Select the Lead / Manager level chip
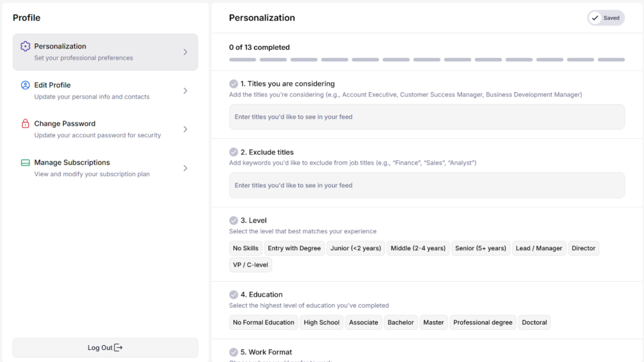Screen dimensions: 644x362 538,248
